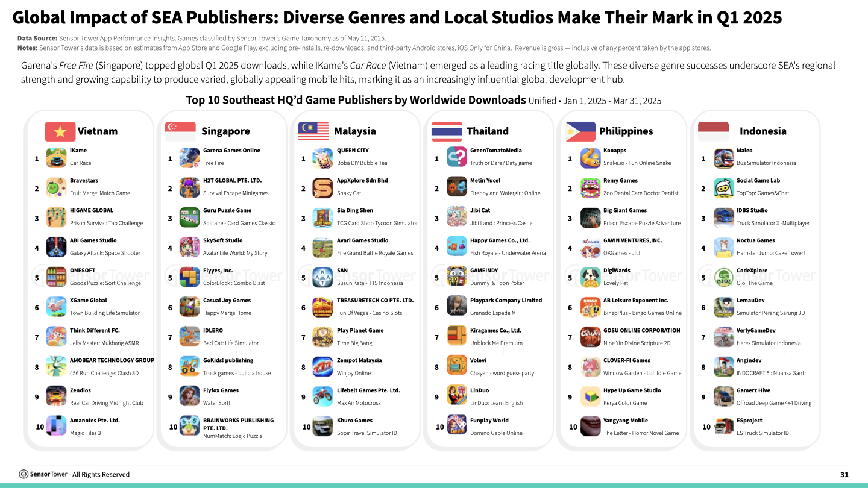
Task: Click the Philippines flag icon
Action: pos(580,131)
